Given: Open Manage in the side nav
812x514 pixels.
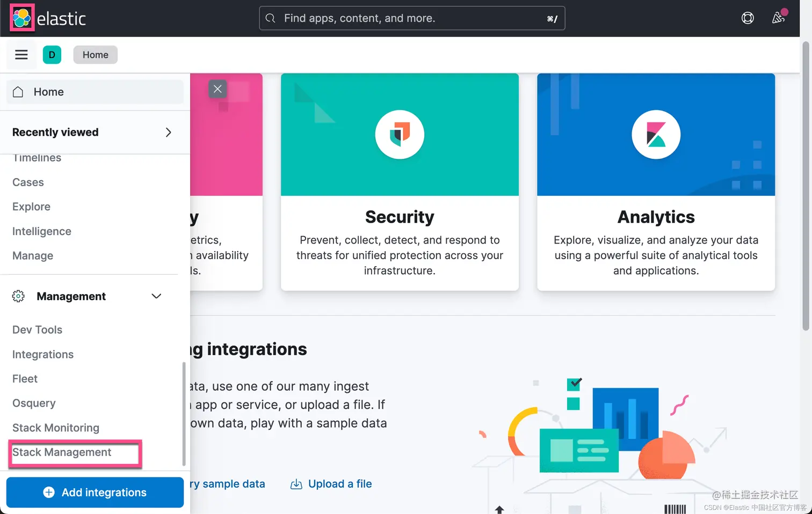Looking at the screenshot, I should [x=33, y=256].
